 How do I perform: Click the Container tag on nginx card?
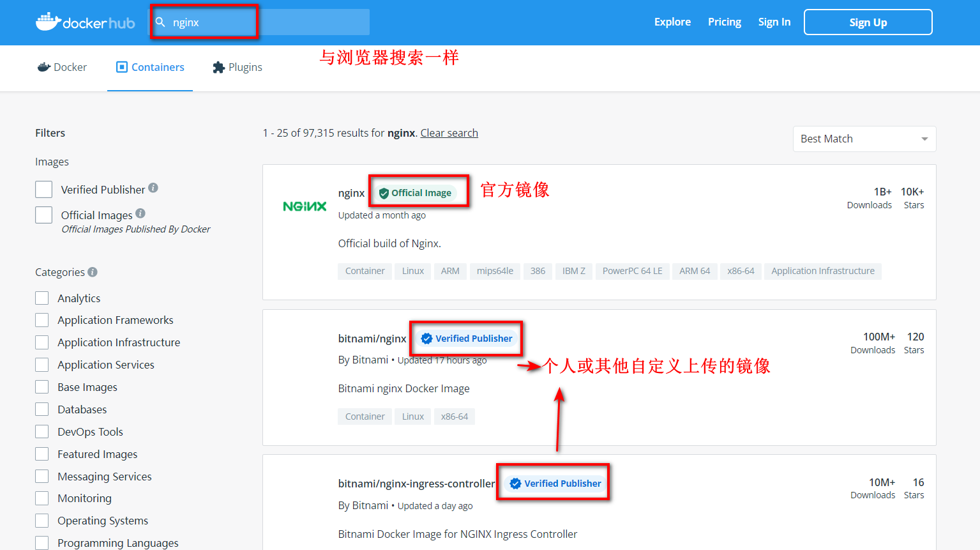coord(365,271)
